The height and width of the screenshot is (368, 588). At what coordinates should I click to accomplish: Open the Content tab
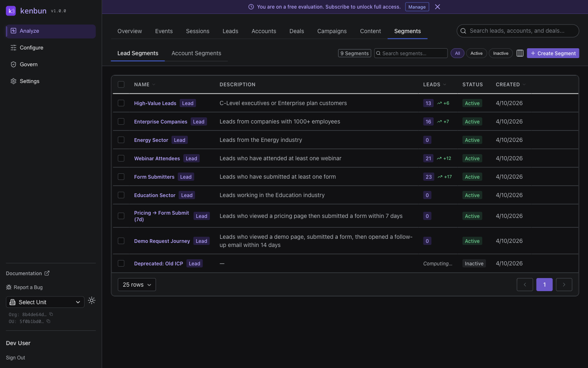(x=370, y=31)
